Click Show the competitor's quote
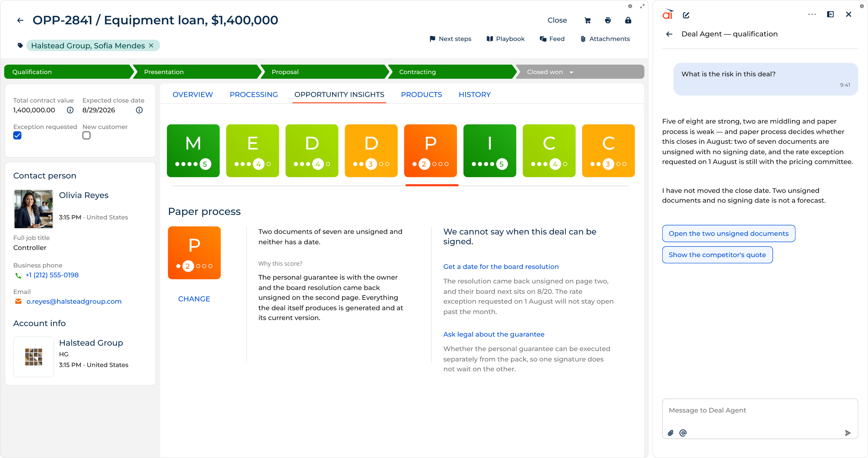Image resolution: width=868 pixels, height=458 pixels. tap(717, 255)
